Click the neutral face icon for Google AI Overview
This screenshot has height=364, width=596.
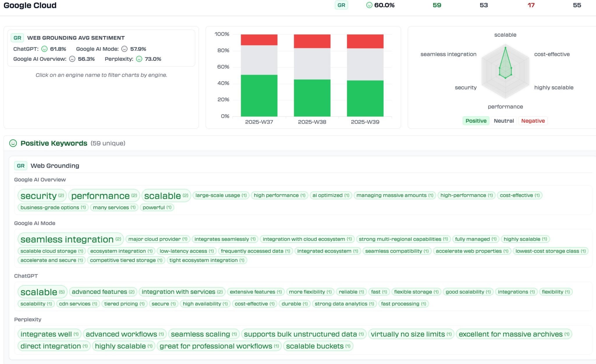click(72, 59)
